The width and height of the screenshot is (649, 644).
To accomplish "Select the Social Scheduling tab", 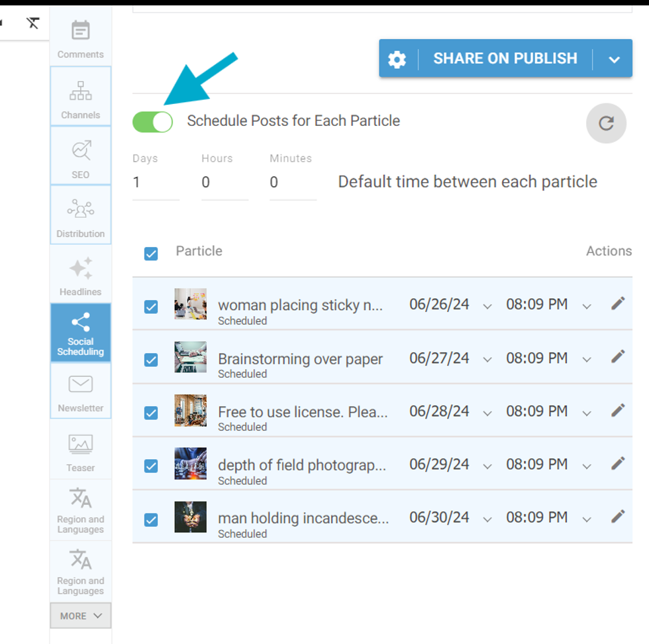I will 80,333.
